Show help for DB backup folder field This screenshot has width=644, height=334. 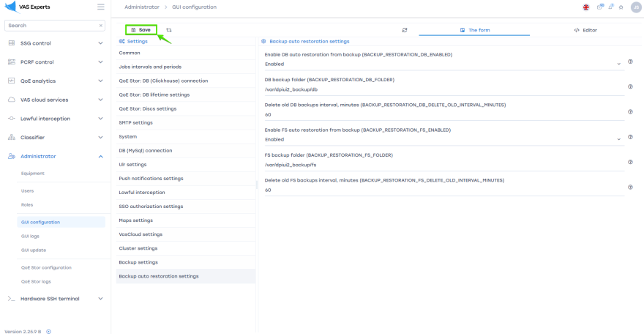pyautogui.click(x=630, y=86)
